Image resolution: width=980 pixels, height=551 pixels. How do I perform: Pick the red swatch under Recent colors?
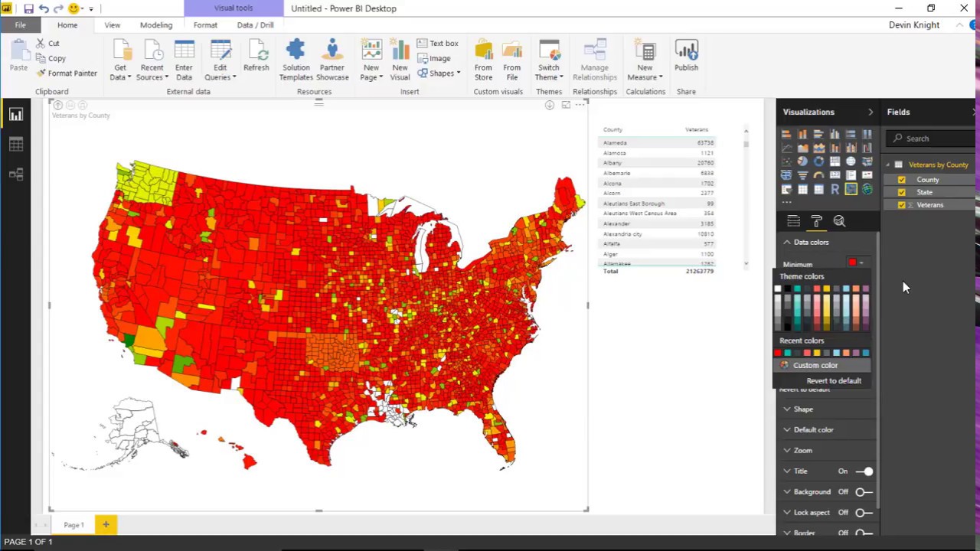(x=778, y=353)
